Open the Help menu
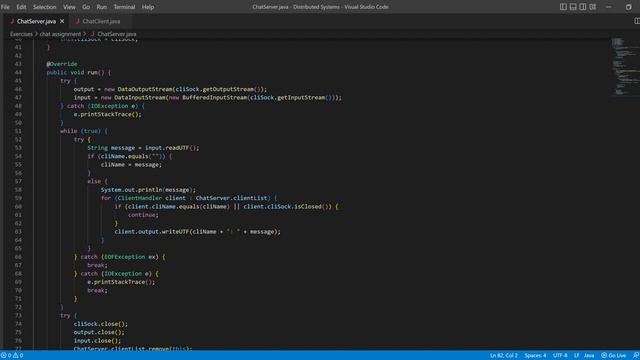This screenshot has height=360, width=640. pyautogui.click(x=148, y=7)
